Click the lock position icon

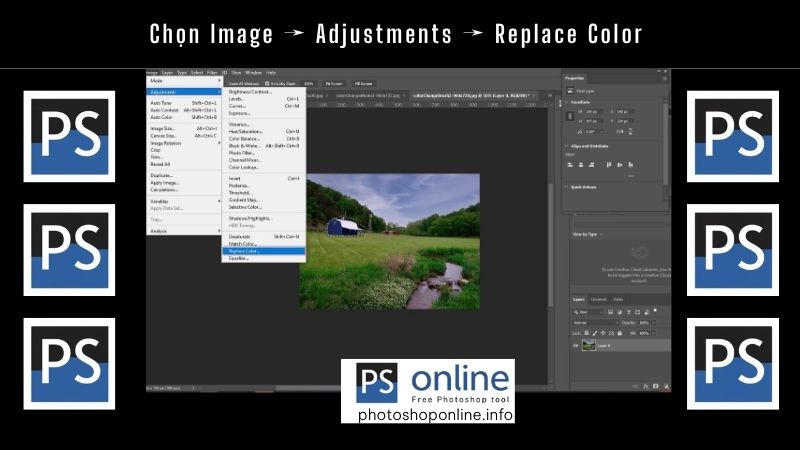pos(603,333)
